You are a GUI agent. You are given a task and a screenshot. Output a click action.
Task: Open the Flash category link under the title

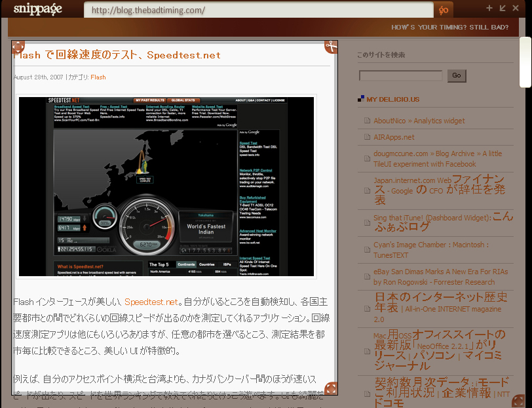[x=98, y=77]
